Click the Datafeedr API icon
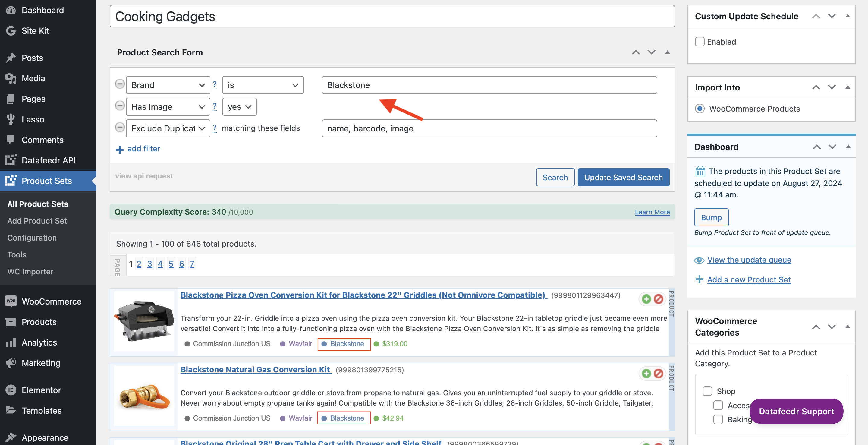The image size is (868, 445). coord(11,160)
